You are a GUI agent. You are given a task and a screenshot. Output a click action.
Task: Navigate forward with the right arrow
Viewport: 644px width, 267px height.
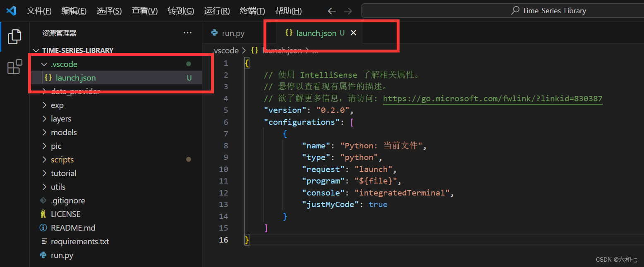click(348, 11)
